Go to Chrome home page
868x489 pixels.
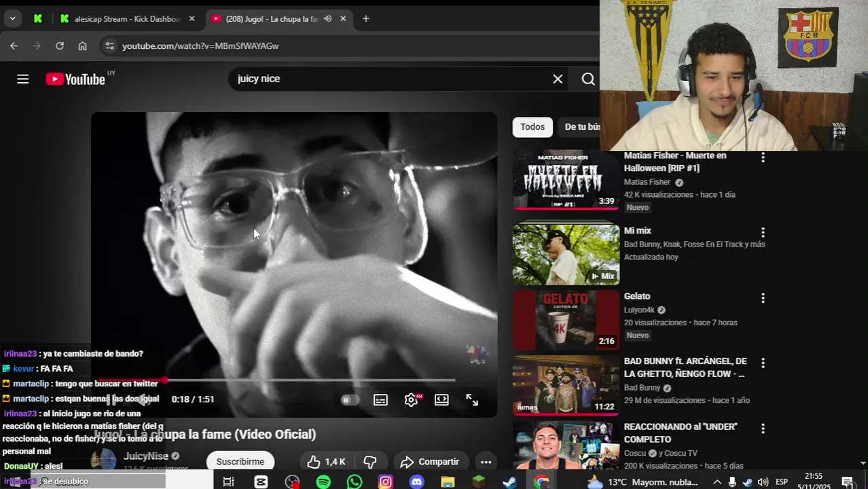[82, 46]
